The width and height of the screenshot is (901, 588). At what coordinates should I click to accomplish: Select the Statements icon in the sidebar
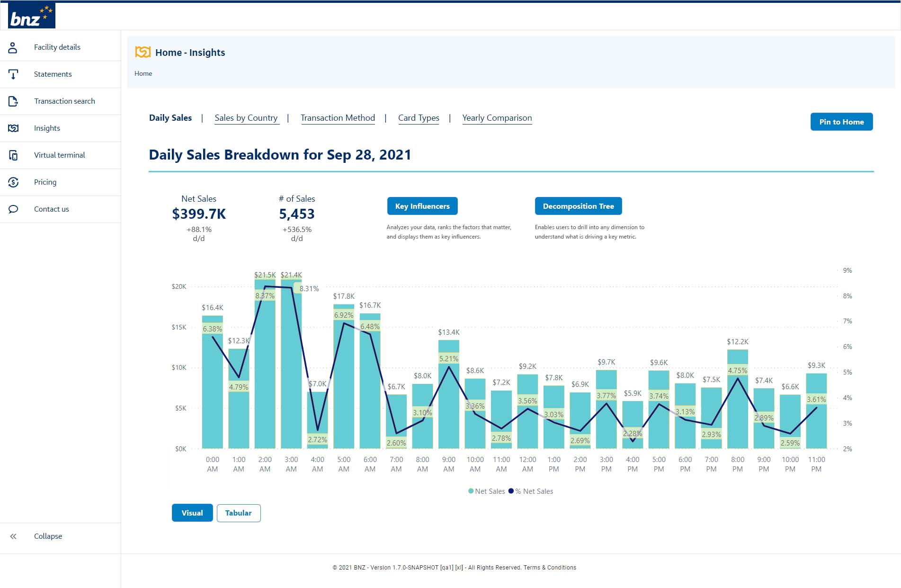tap(13, 74)
